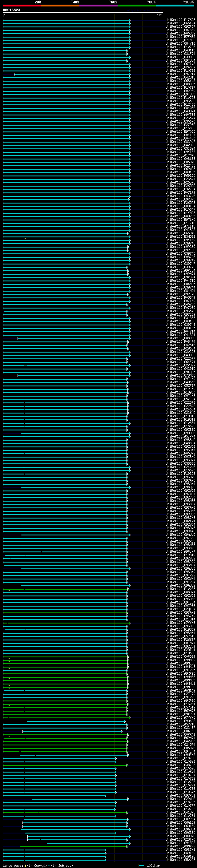Select hit label UniRef100_P08135
This screenshot has height=868, width=197.
tap(180, 172)
